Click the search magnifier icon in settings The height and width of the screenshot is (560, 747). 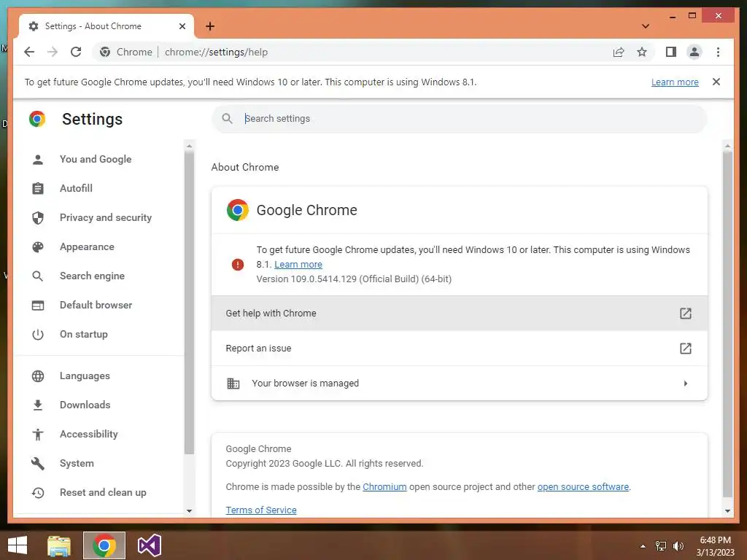228,119
